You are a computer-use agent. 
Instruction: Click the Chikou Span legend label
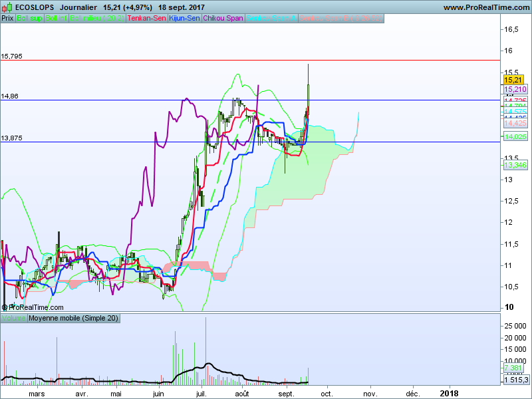[x=223, y=19]
